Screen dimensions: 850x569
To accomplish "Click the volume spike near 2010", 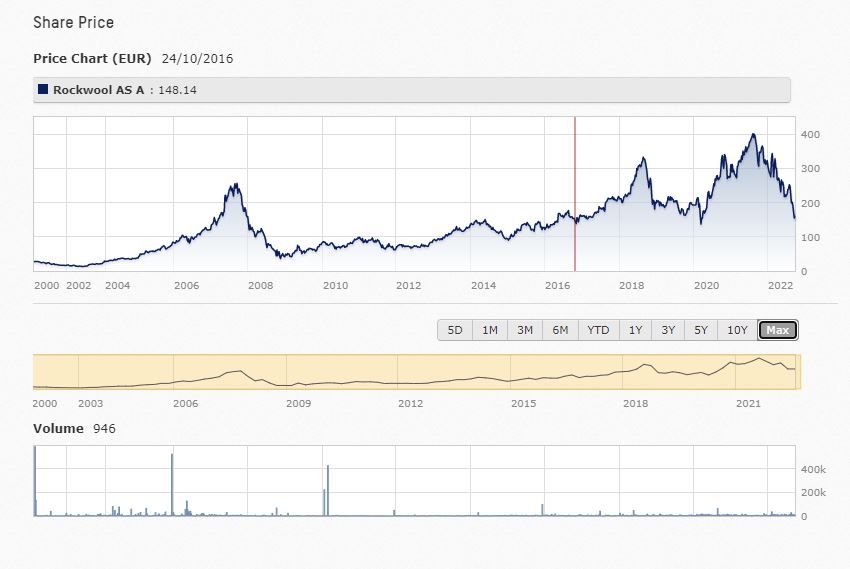I will click(x=327, y=490).
